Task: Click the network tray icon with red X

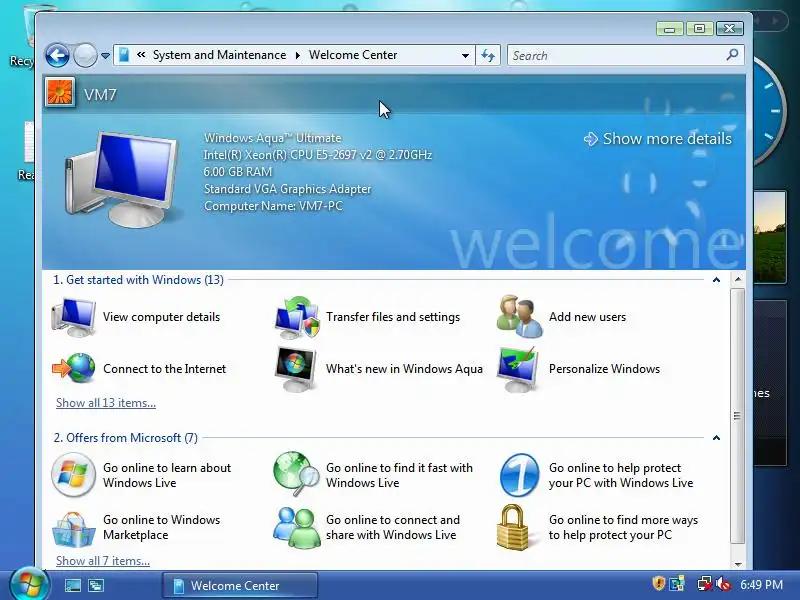Action: (705, 584)
